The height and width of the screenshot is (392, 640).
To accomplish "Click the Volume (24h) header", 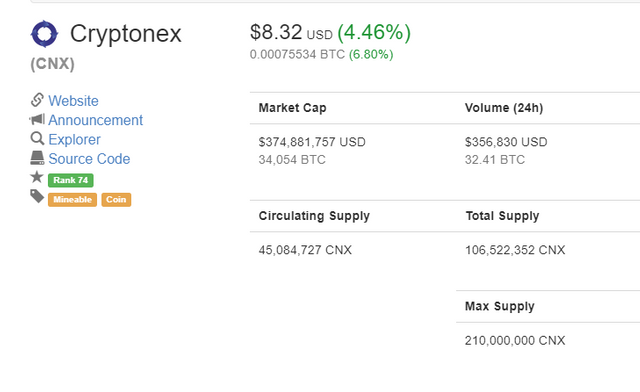I will point(504,108).
